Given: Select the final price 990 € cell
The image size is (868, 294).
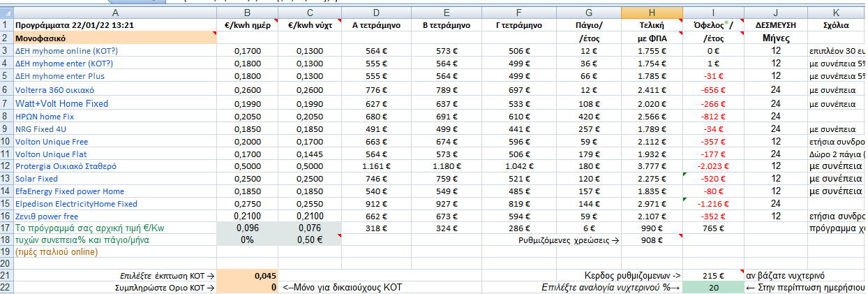Looking at the screenshot, I should coord(651,228).
